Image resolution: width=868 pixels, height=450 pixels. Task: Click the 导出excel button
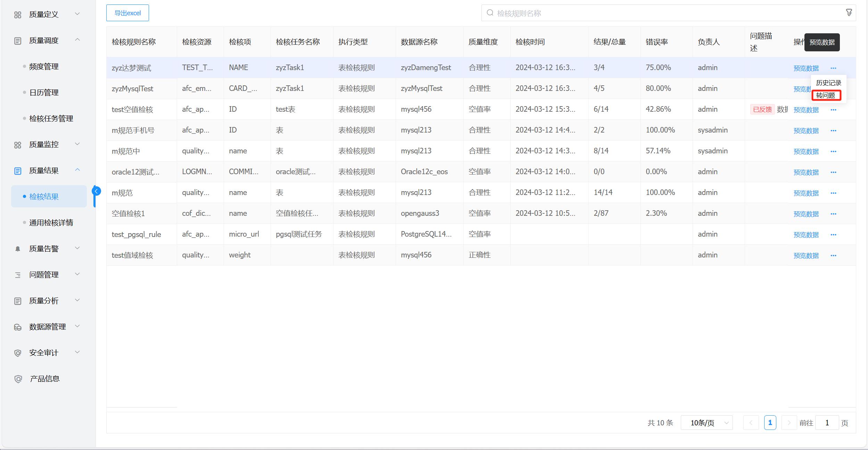click(x=127, y=13)
